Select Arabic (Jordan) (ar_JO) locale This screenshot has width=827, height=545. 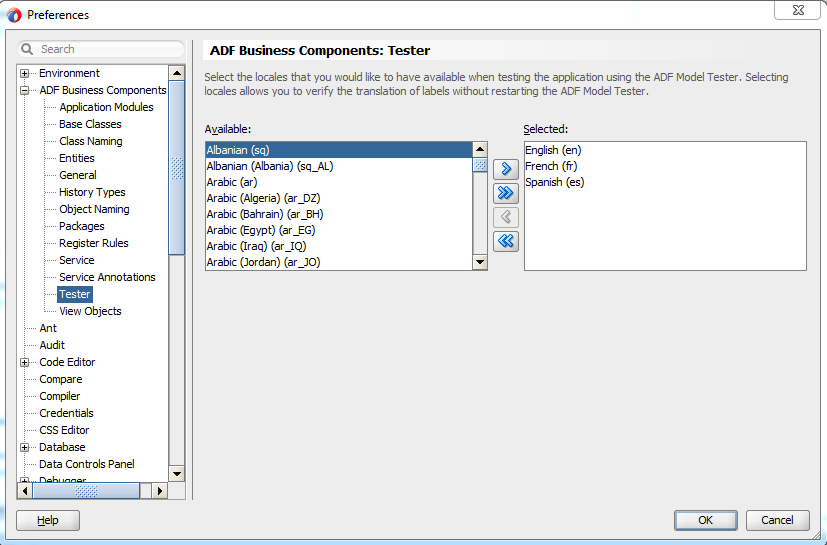(x=339, y=262)
